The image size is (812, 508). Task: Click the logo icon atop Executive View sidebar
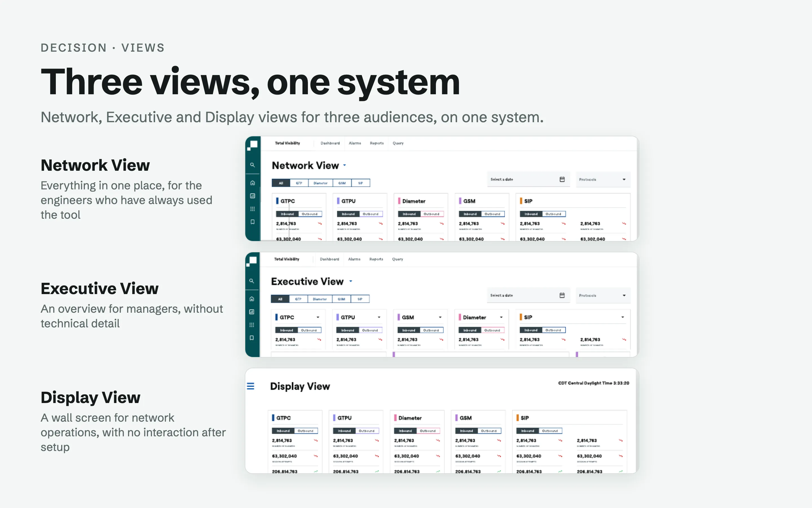[x=252, y=261]
